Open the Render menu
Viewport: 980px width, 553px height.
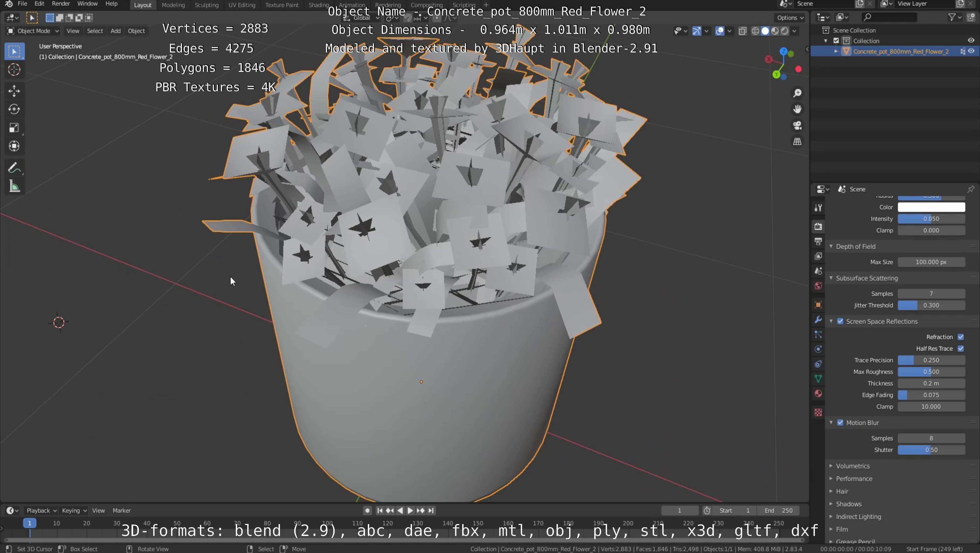[61, 4]
